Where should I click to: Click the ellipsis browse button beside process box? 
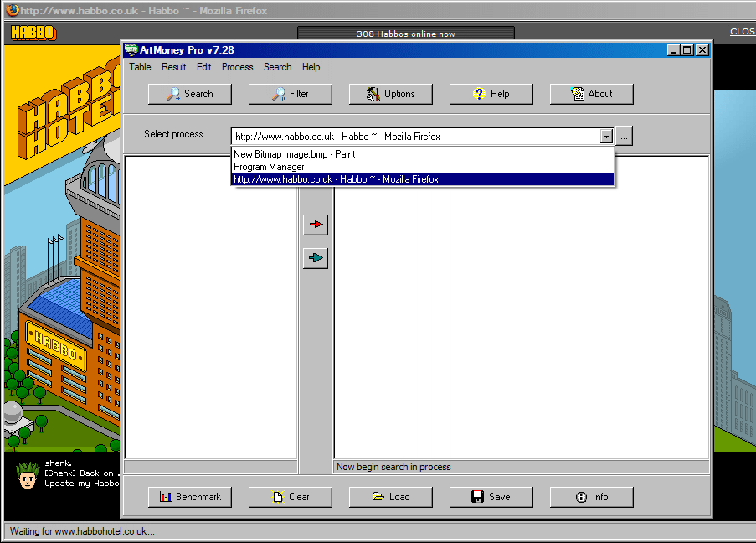point(624,137)
